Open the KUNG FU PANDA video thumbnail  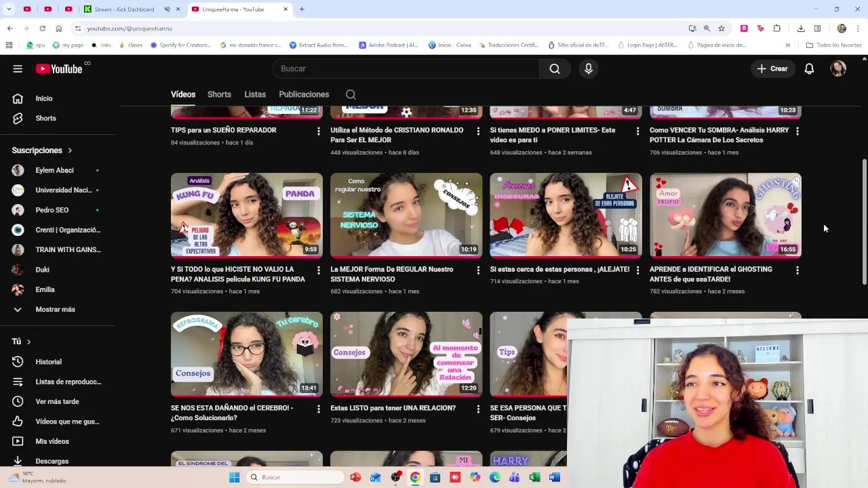[x=247, y=215]
